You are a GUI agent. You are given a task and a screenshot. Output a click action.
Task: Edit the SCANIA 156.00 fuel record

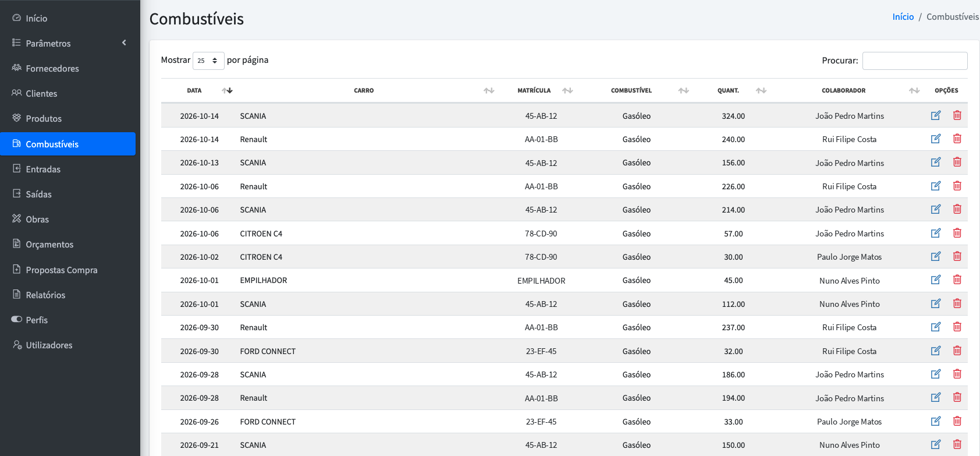click(x=936, y=162)
